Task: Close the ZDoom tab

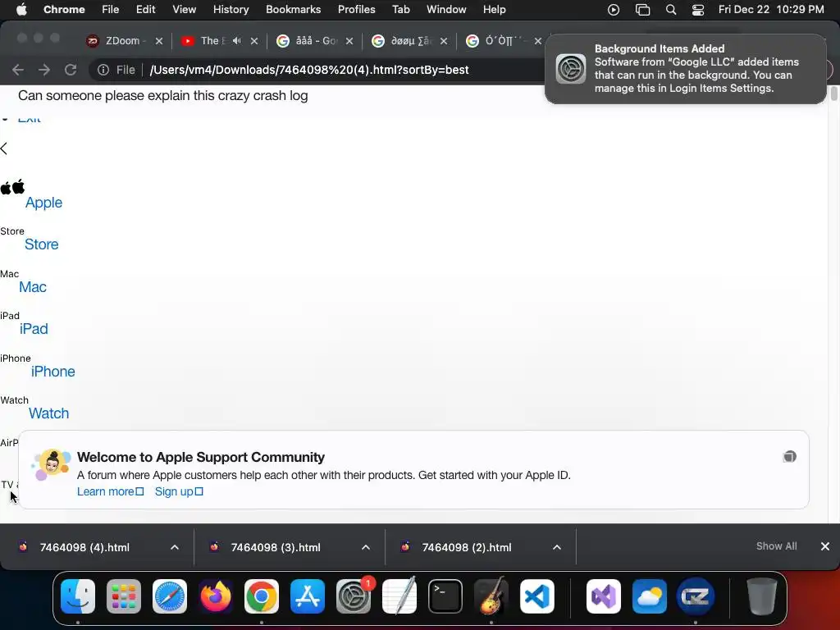Action: pos(159,41)
